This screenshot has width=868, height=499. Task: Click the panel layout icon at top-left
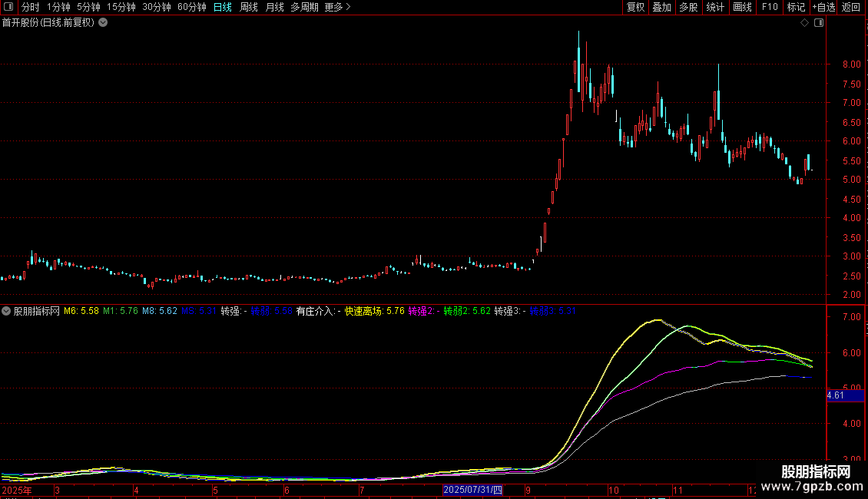tap(8, 7)
